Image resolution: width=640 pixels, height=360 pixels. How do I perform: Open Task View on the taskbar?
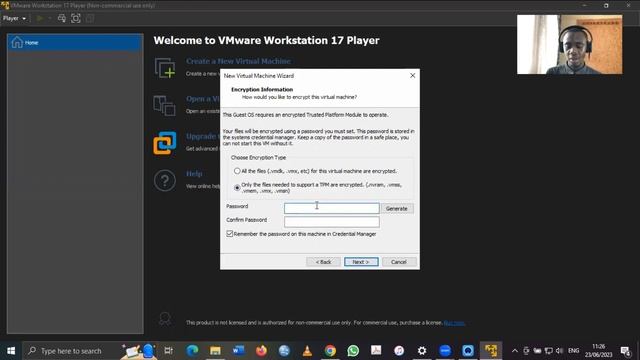point(168,351)
